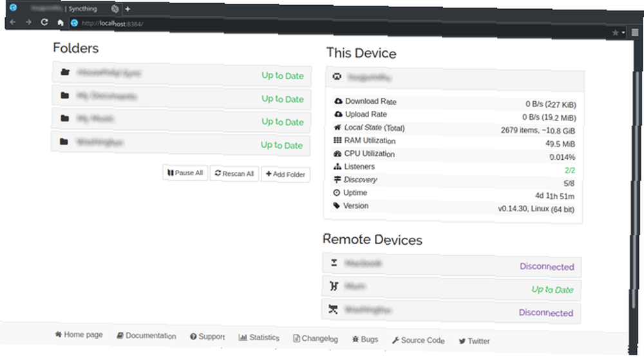Open the Bugs footer link
The image size is (644, 357).
click(x=365, y=340)
